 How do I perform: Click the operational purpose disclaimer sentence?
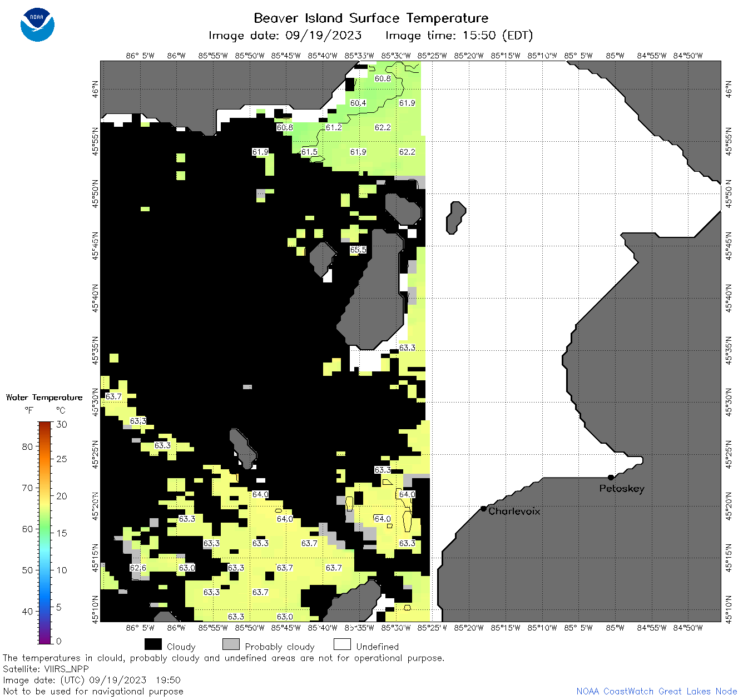[x=224, y=658]
